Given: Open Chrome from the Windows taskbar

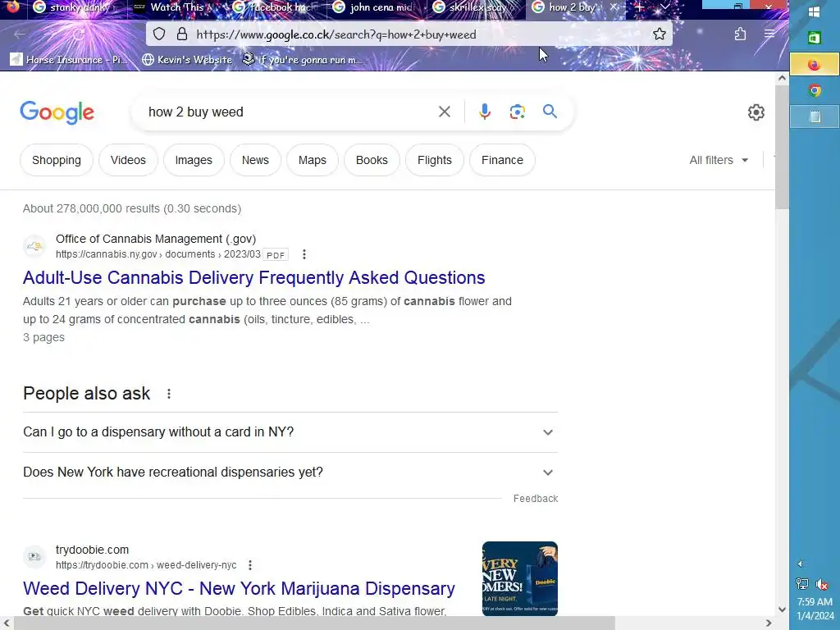Looking at the screenshot, I should 815,90.
